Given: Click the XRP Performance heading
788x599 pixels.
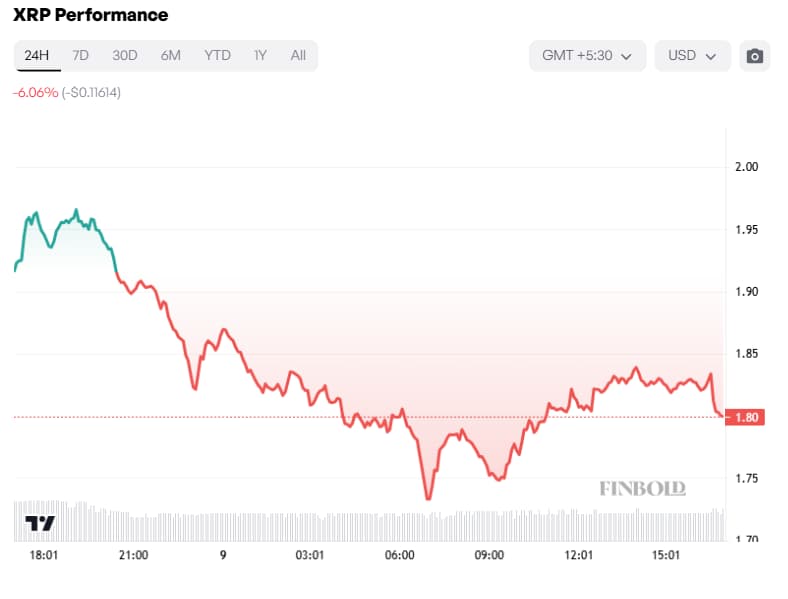Looking at the screenshot, I should tap(90, 15).
